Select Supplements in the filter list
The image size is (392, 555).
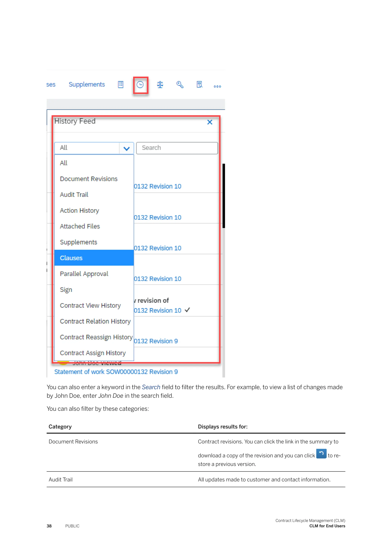tap(94, 242)
